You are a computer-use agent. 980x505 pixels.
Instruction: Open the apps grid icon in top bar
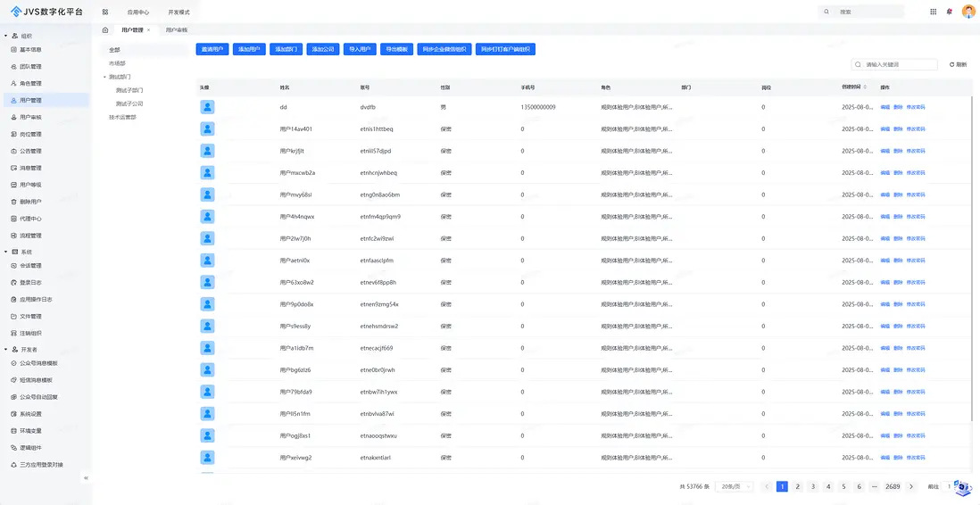pos(933,12)
